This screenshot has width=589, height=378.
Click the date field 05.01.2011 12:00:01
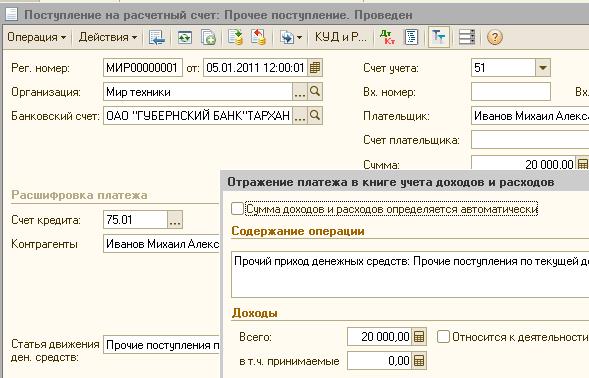pos(255,68)
